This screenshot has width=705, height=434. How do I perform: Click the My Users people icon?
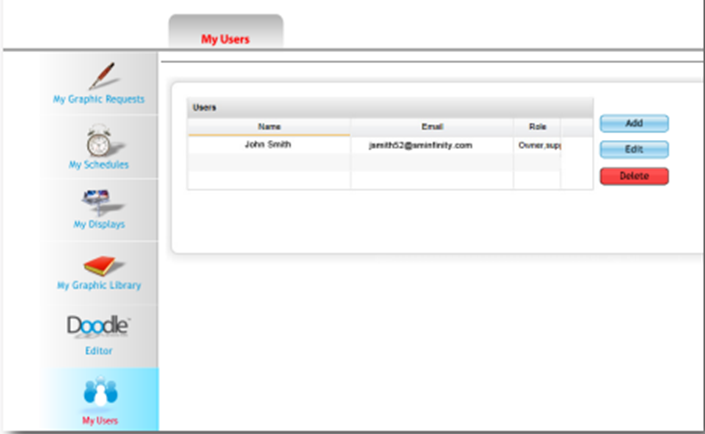(99, 393)
